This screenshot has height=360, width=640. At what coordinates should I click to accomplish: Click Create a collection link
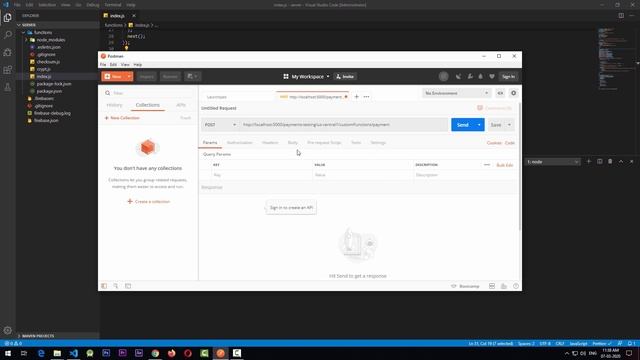(149, 202)
